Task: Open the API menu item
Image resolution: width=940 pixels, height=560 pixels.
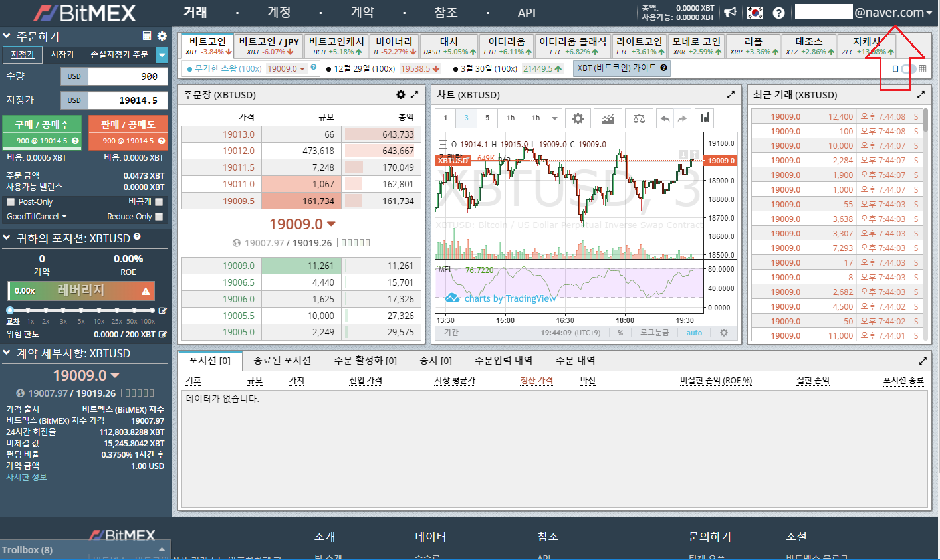Action: [527, 13]
